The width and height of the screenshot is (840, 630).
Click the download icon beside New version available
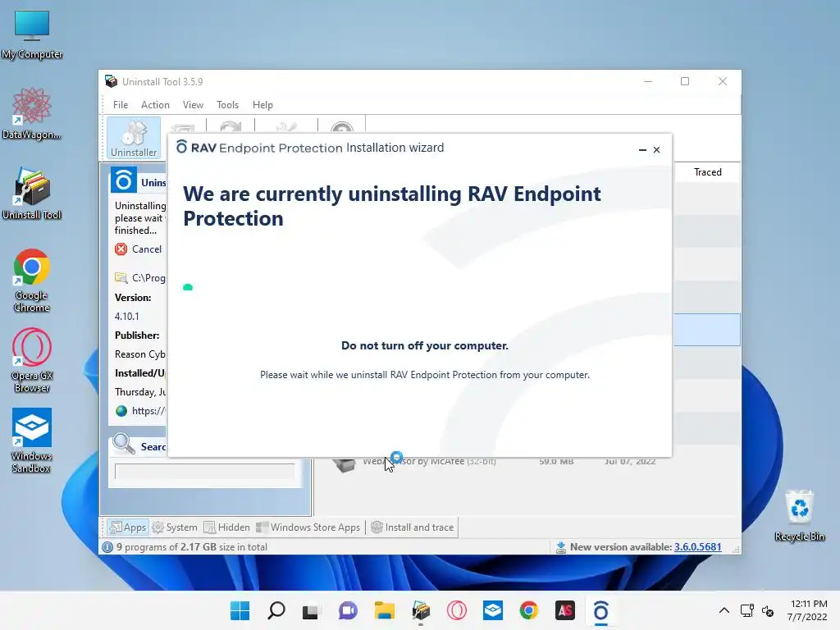pos(560,547)
